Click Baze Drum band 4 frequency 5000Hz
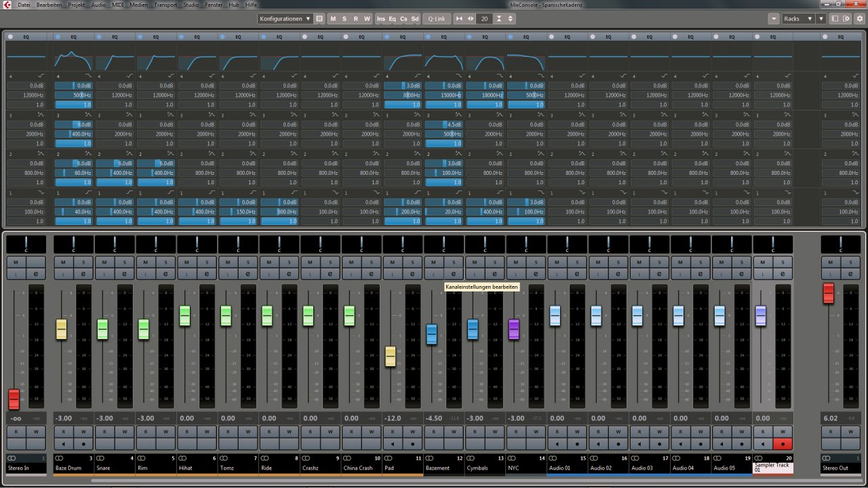868x488 pixels. [73, 96]
